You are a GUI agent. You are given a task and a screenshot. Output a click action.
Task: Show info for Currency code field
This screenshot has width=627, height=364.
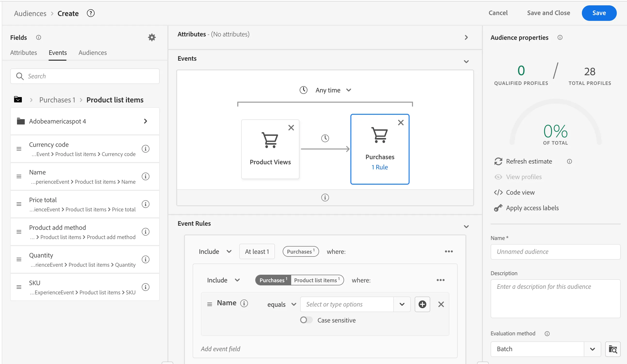click(x=146, y=149)
